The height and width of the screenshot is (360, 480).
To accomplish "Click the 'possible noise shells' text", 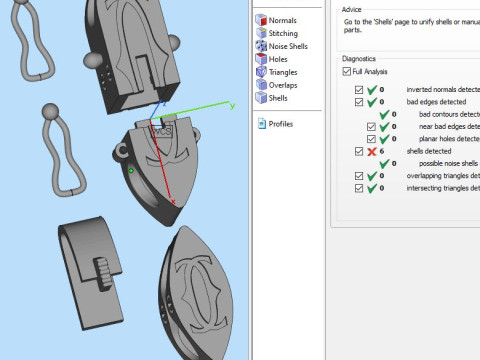I will point(449,164).
